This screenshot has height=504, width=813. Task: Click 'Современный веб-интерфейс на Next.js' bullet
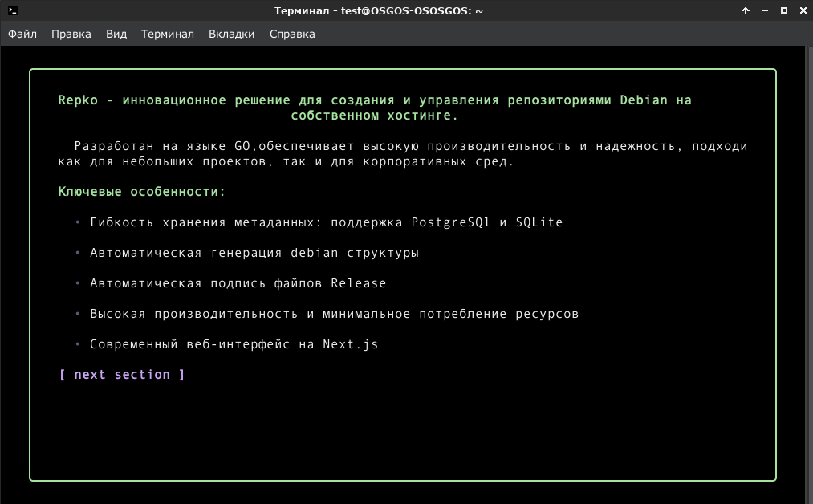(234, 344)
